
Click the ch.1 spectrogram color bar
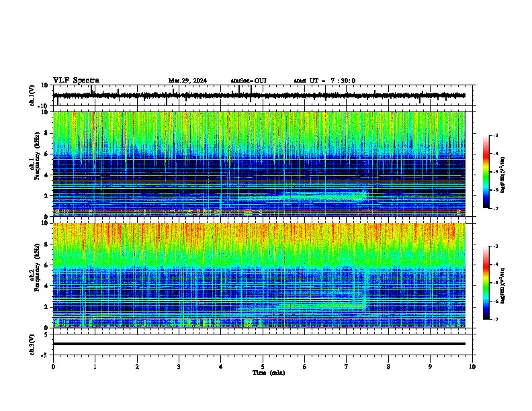click(486, 172)
